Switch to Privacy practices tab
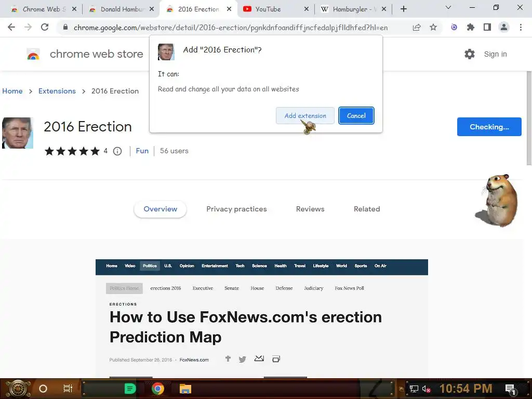The image size is (532, 399). (236, 209)
